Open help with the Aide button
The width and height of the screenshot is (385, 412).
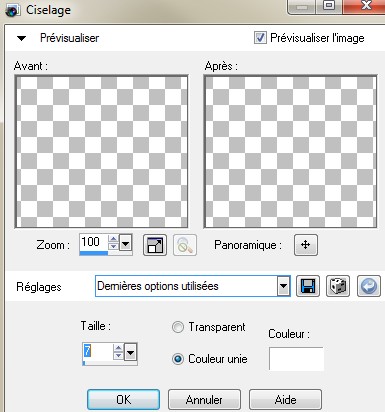tap(285, 399)
